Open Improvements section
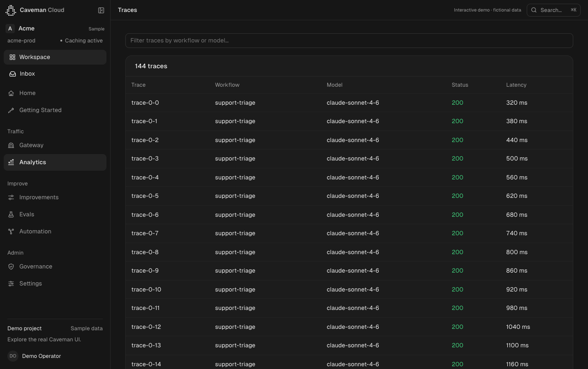The width and height of the screenshot is (588, 369). (55, 197)
